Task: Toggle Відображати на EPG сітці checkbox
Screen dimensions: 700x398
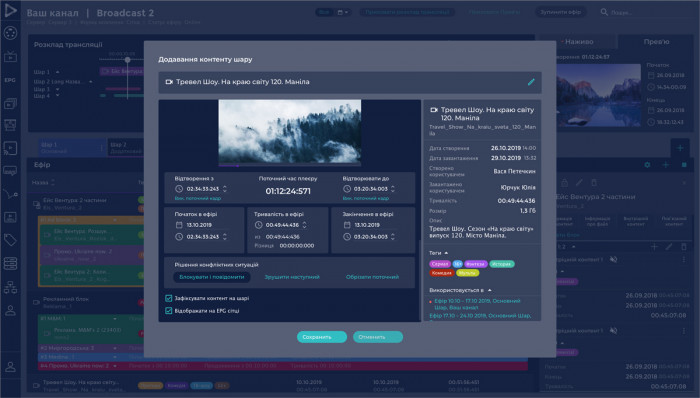Action: [x=168, y=311]
